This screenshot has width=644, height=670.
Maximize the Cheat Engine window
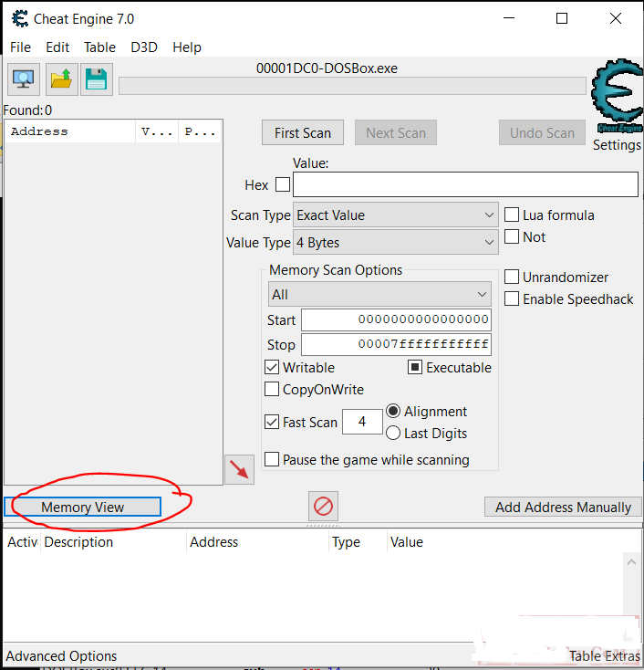(562, 18)
